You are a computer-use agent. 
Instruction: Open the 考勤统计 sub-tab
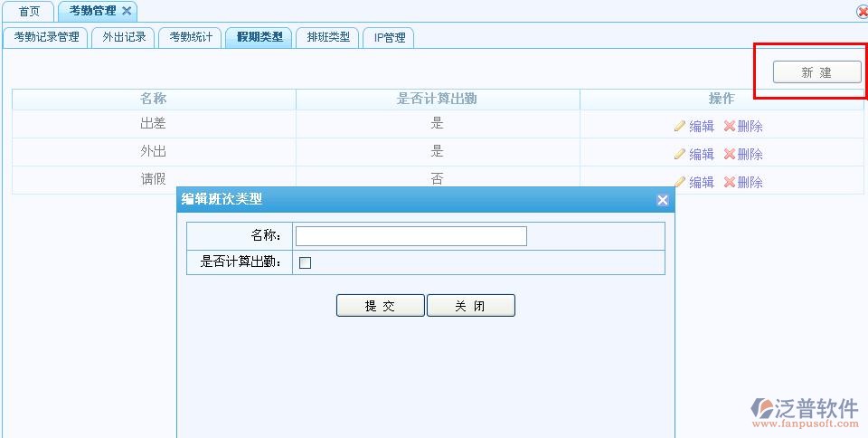click(x=191, y=37)
